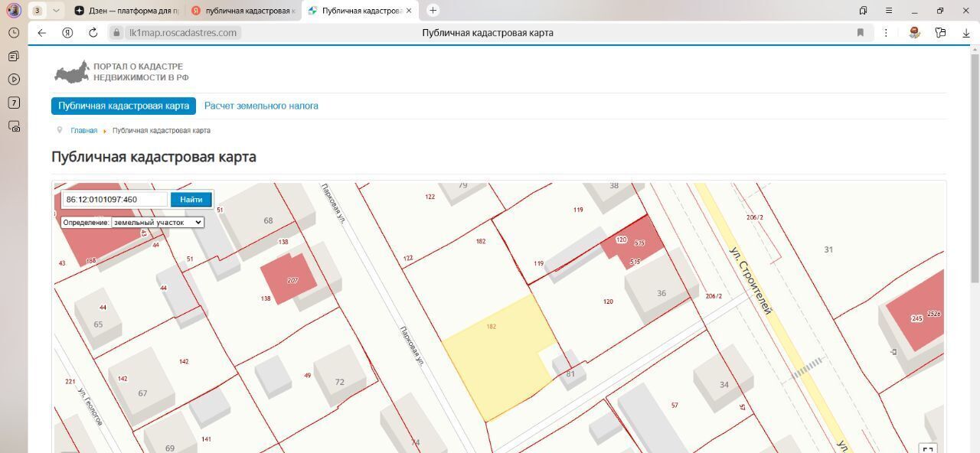Open the browser profile avatar
980x453 pixels.
click(x=14, y=11)
